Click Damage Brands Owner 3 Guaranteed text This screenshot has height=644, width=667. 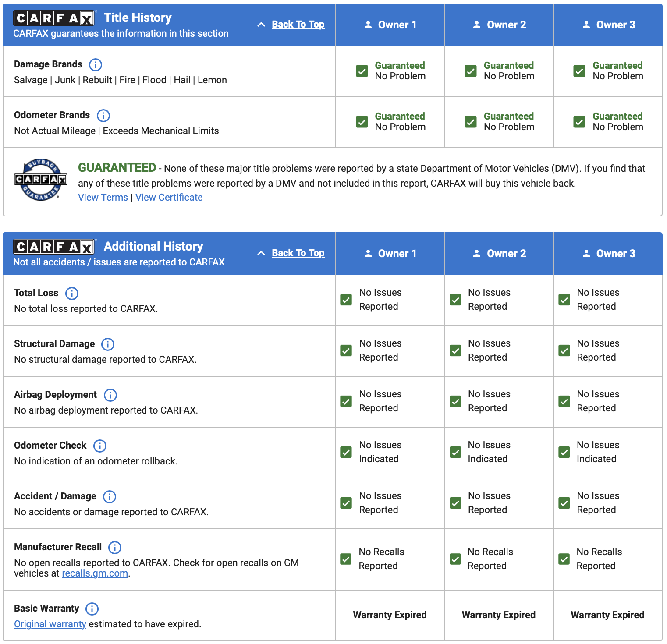[618, 66]
